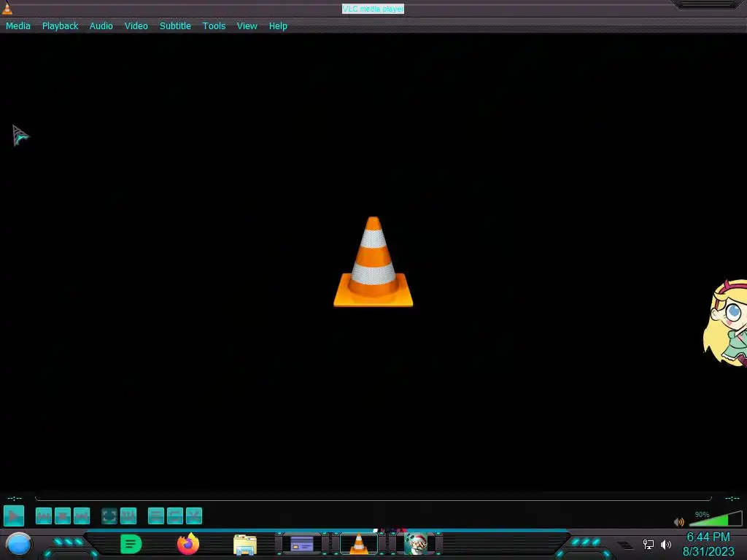
Task: Select the VLC taskbar button
Action: tap(359, 544)
